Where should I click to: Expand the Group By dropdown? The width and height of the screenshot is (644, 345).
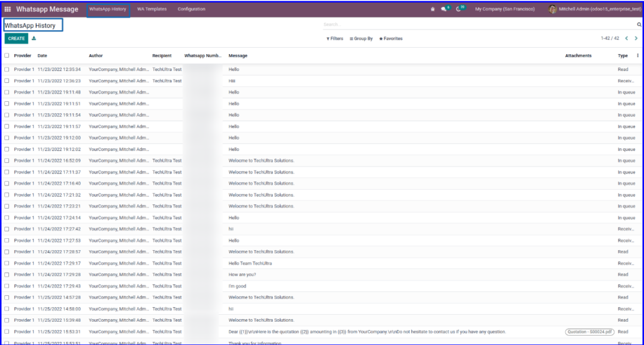coord(361,38)
